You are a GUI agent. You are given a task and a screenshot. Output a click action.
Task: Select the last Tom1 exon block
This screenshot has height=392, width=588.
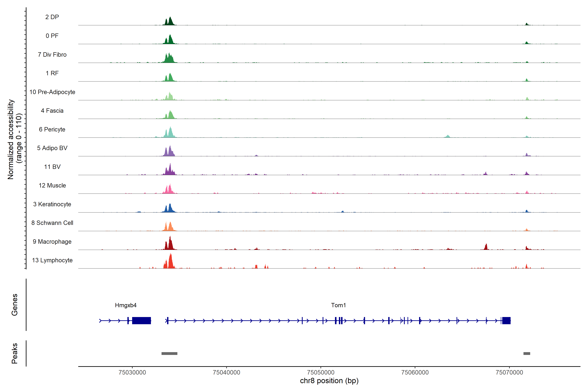click(x=506, y=320)
